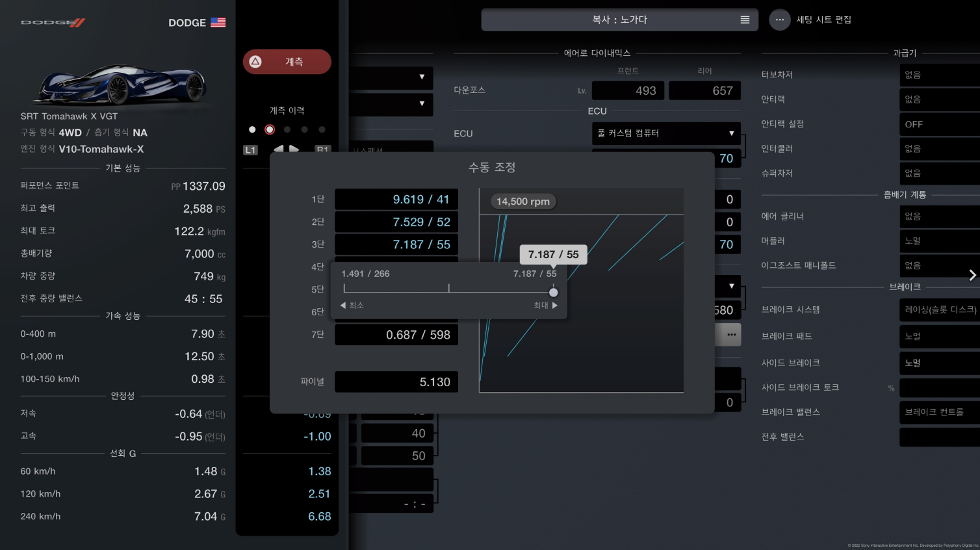Click the round ellipsis icon beside 세팅 시트 편집
Image resolution: width=980 pixels, height=550 pixels.
(x=780, y=20)
